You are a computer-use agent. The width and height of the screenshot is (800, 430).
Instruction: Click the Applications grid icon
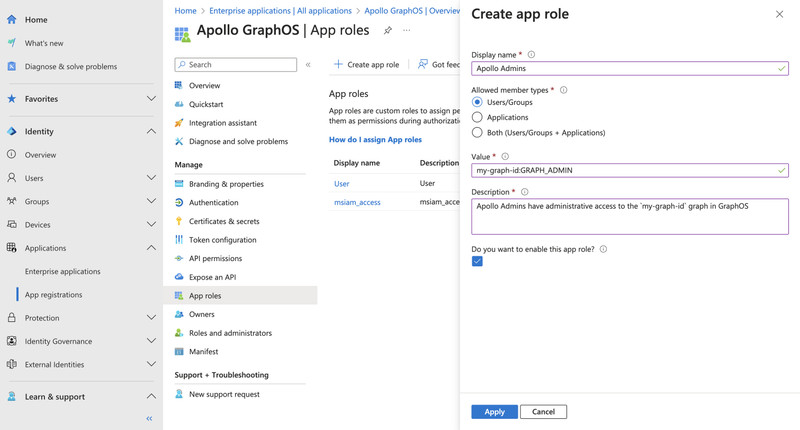[x=11, y=248]
